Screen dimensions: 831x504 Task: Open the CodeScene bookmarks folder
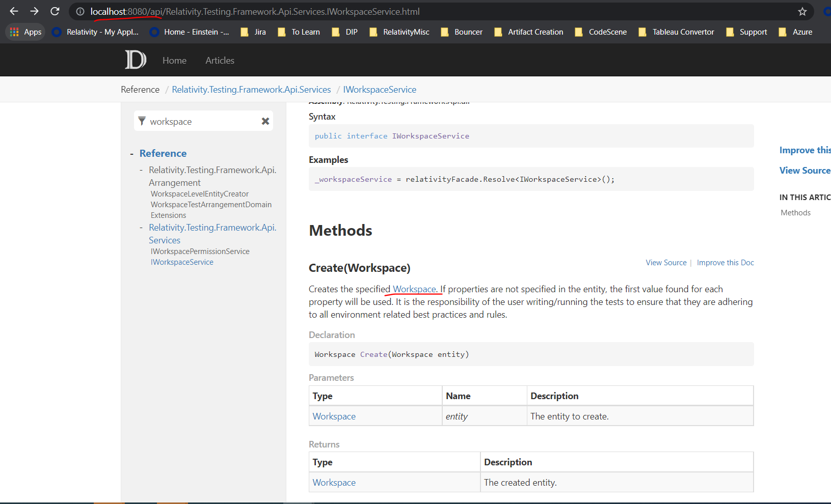click(x=601, y=32)
